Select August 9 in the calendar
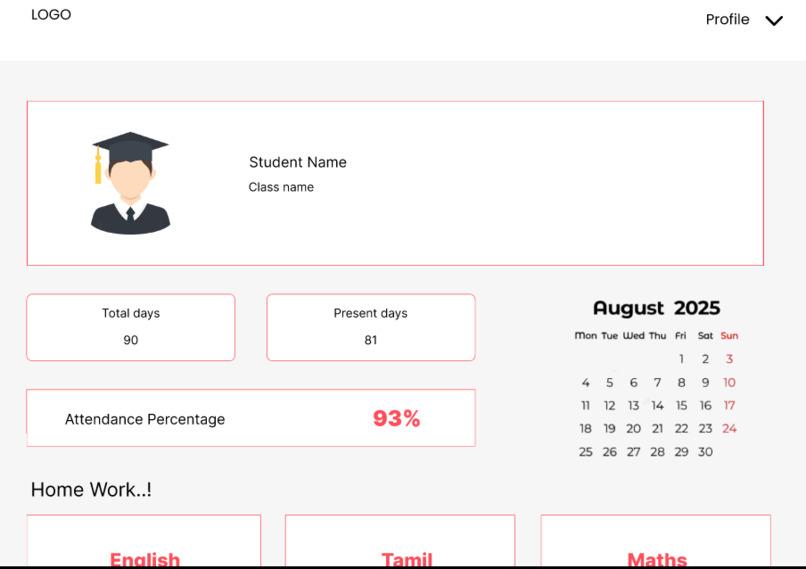The height and width of the screenshot is (569, 806). point(705,382)
